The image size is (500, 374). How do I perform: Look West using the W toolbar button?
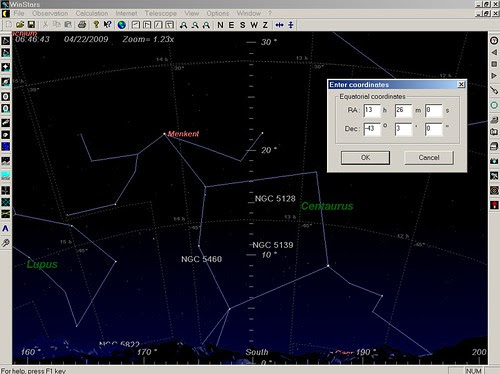pos(254,25)
